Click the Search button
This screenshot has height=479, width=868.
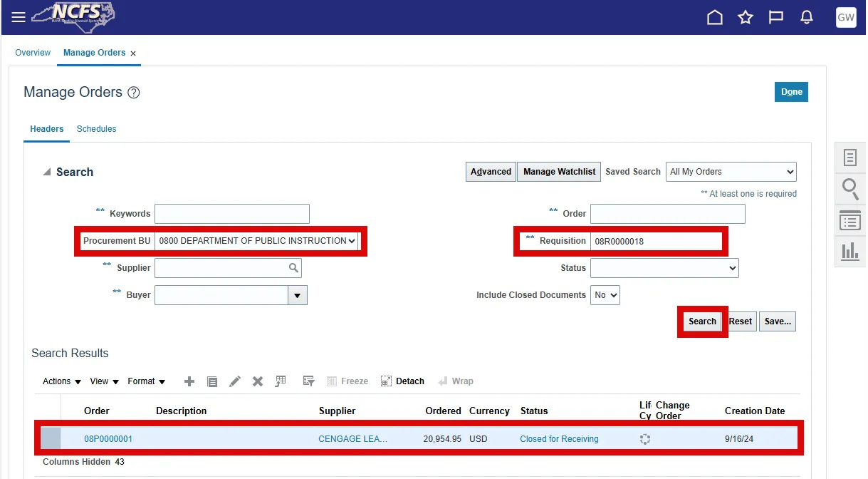point(702,321)
